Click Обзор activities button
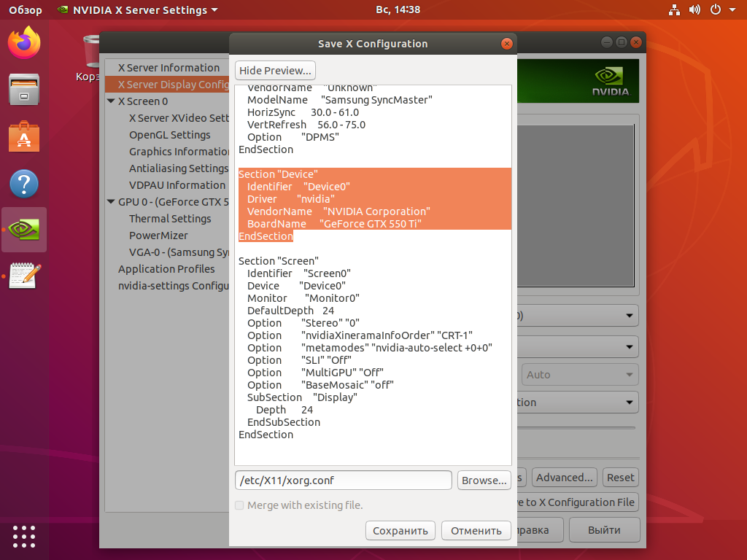Viewport: 747px width, 560px height. tap(26, 10)
